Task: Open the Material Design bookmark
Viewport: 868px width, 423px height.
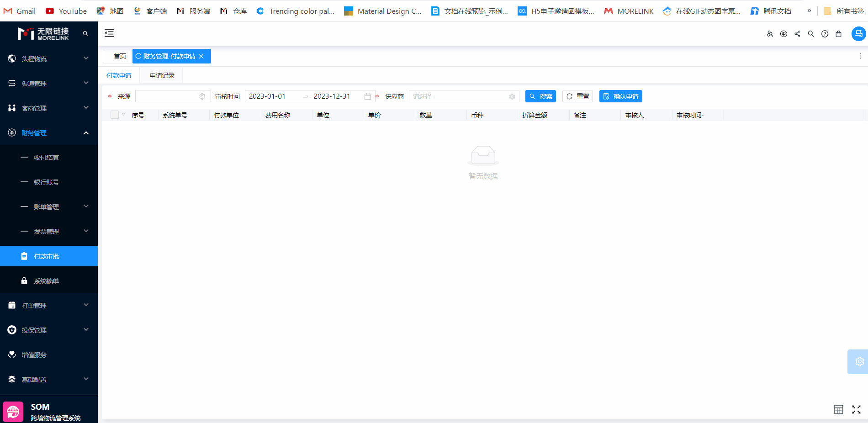Action: [x=383, y=11]
